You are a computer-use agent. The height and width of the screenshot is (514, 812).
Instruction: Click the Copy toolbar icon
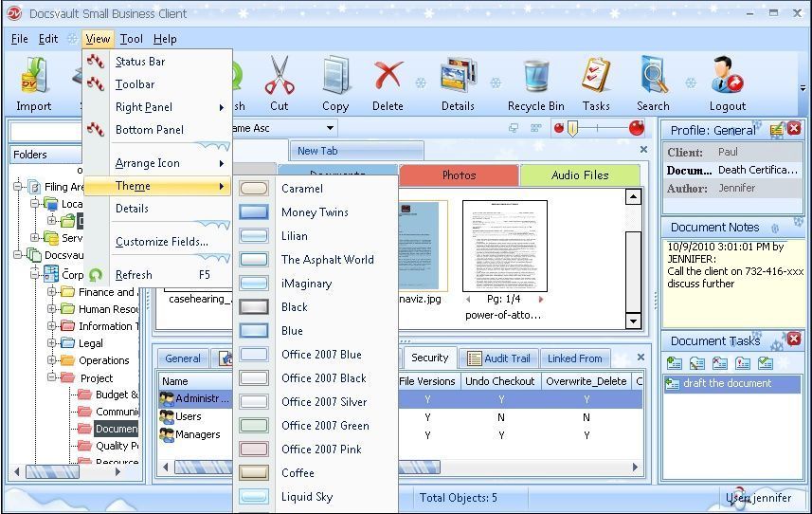[335, 77]
